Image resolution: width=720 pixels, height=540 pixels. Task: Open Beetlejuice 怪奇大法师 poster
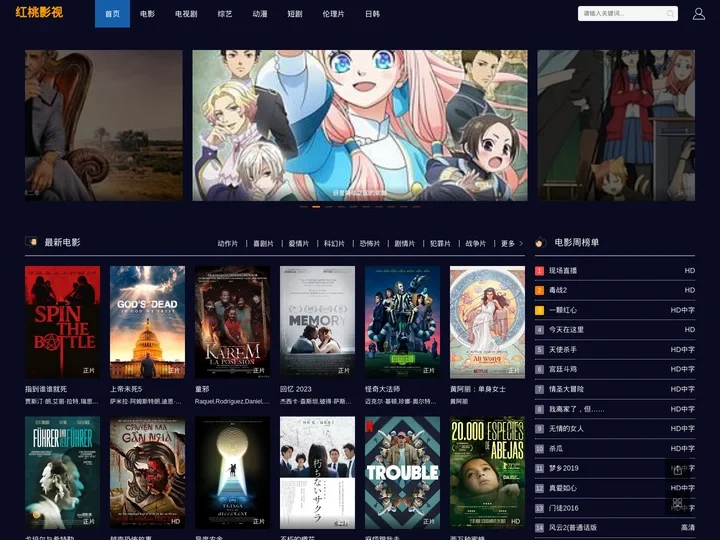point(402,322)
